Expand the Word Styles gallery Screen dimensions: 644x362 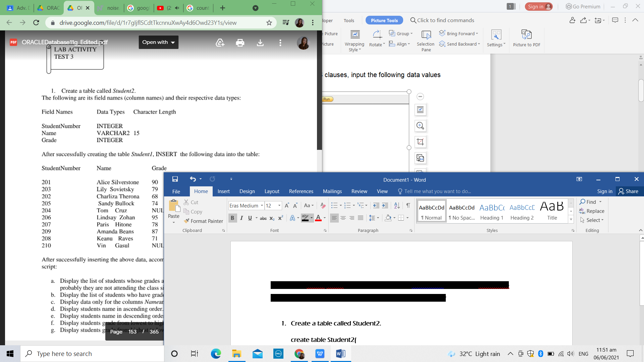pos(571,220)
